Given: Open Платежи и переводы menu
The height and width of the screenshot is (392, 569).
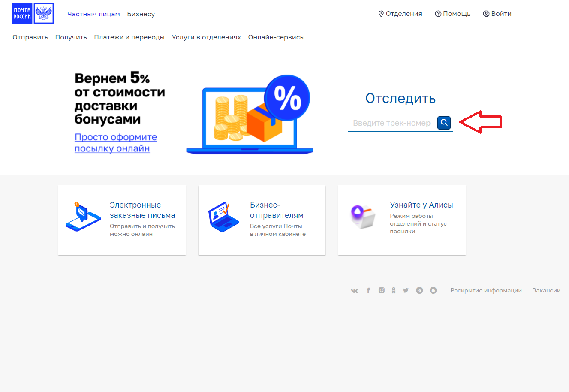Looking at the screenshot, I should click(x=129, y=37).
